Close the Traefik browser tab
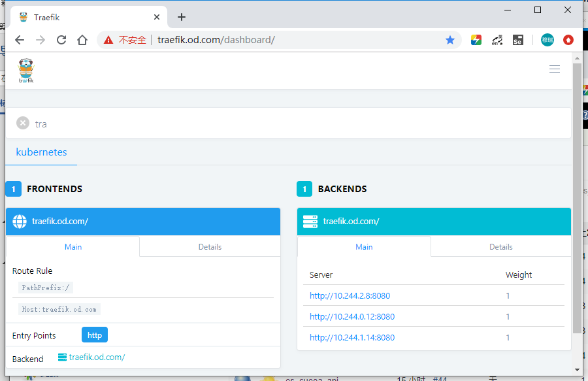Screen dimensions: 588x381 [x=157, y=17]
